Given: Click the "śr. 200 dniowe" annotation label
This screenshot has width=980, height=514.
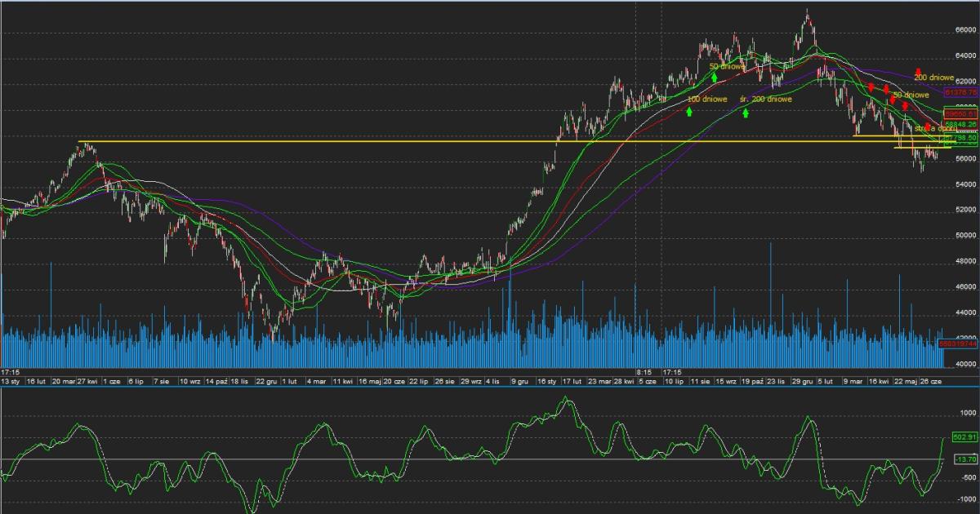Looking at the screenshot, I should coord(765,100).
